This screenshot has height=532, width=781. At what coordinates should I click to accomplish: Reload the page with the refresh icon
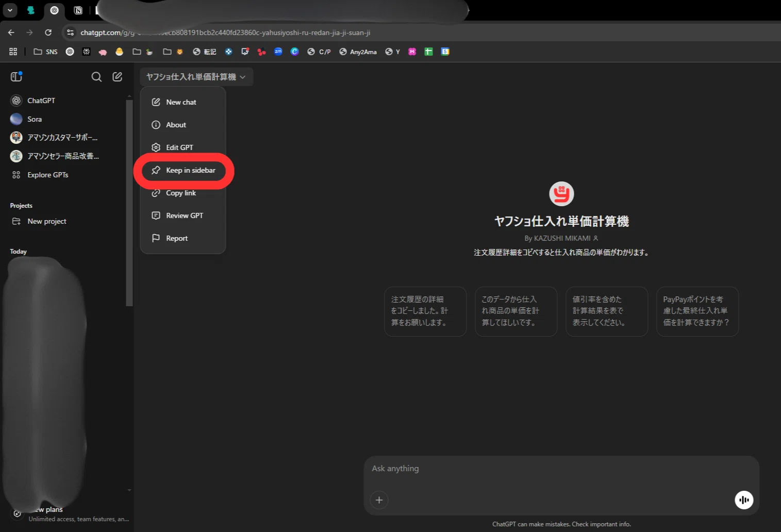tap(48, 32)
